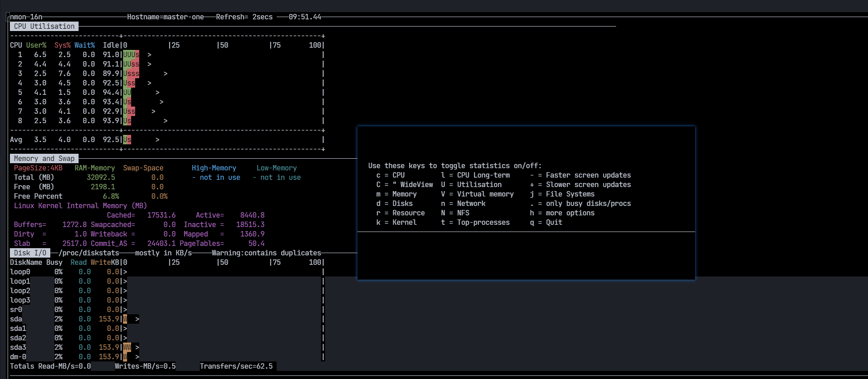Click Hostname=master-one in the title line
The width and height of the screenshot is (868, 379).
[x=165, y=17]
